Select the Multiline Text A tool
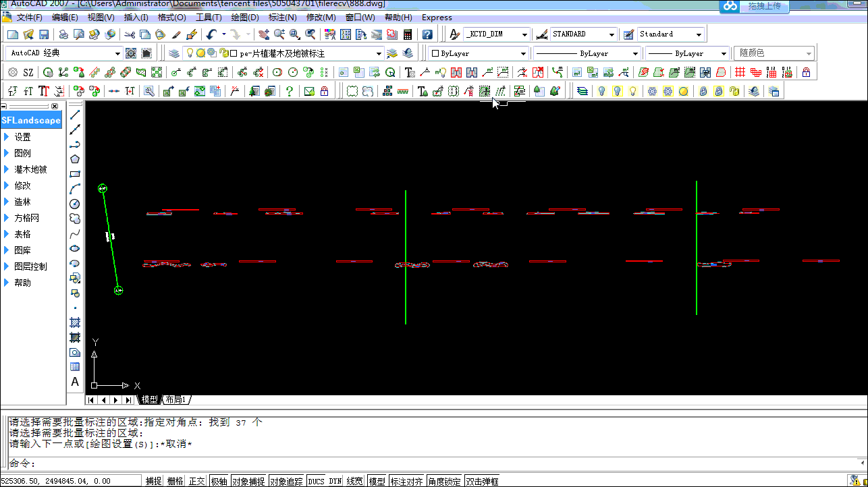This screenshot has height=487, width=868. 75,382
